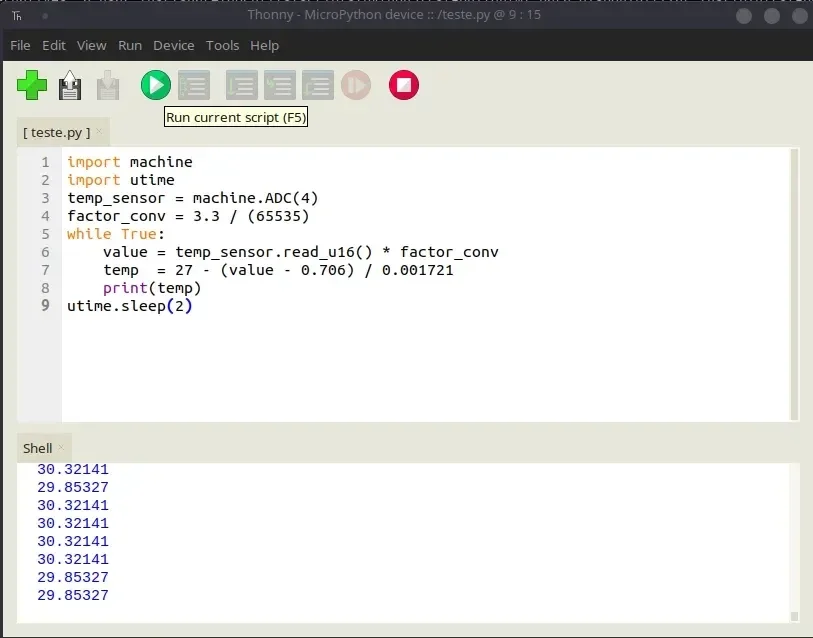Click the 'value = temp_sensor.read_u16()' line
Image resolution: width=813 pixels, height=638 pixels.
point(301,252)
